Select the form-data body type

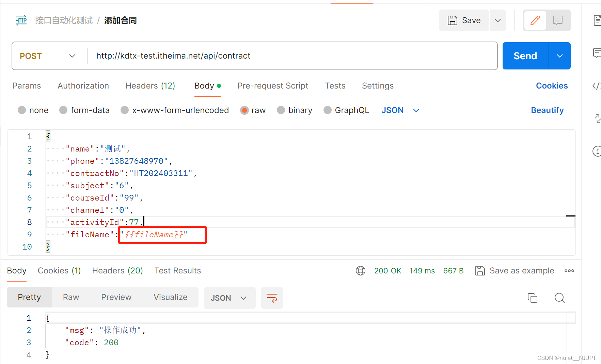pyautogui.click(x=64, y=110)
